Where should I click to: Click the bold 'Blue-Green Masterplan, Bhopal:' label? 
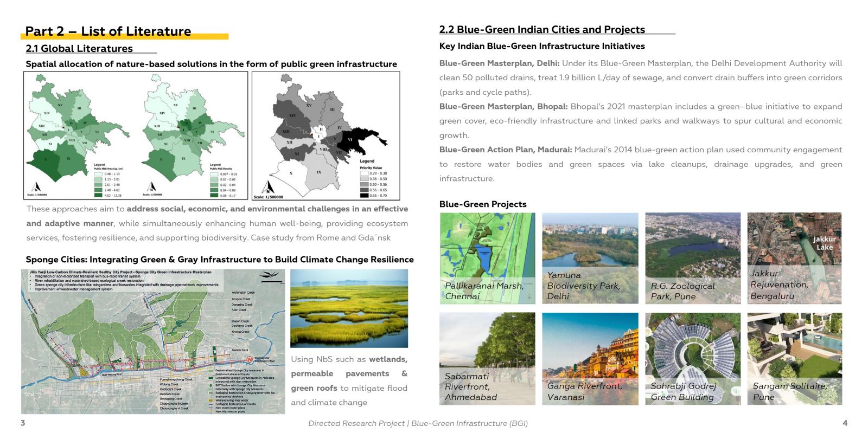tap(503, 107)
